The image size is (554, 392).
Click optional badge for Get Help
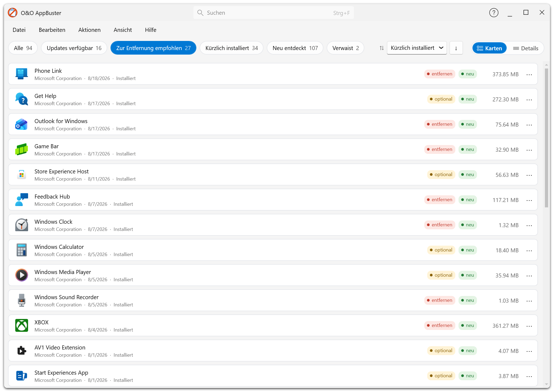[441, 99]
